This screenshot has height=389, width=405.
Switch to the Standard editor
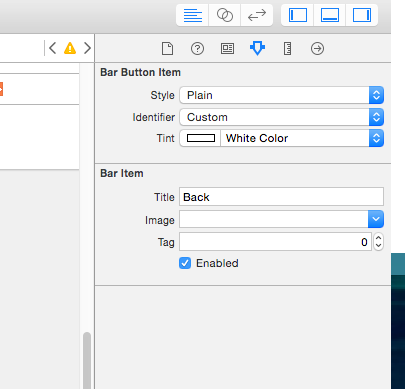[192, 15]
